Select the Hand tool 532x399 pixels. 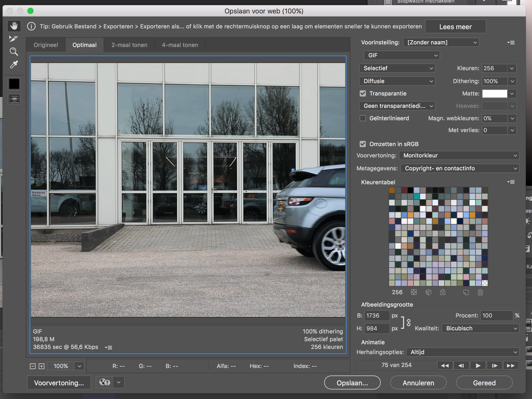click(14, 26)
